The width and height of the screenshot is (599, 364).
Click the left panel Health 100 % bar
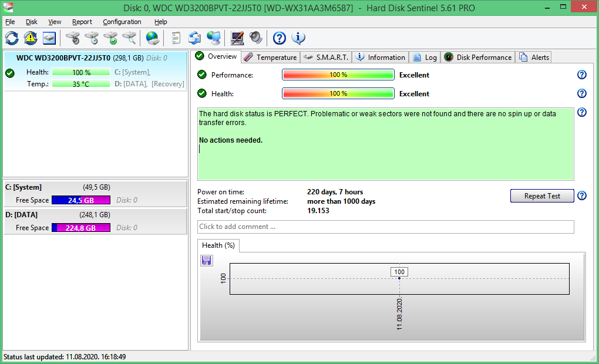[81, 72]
